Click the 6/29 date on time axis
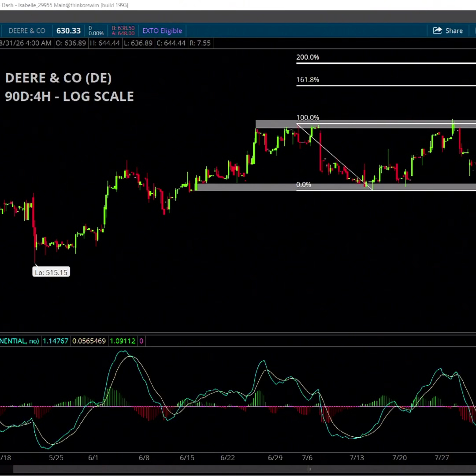This screenshot has width=476, height=476. point(275,458)
